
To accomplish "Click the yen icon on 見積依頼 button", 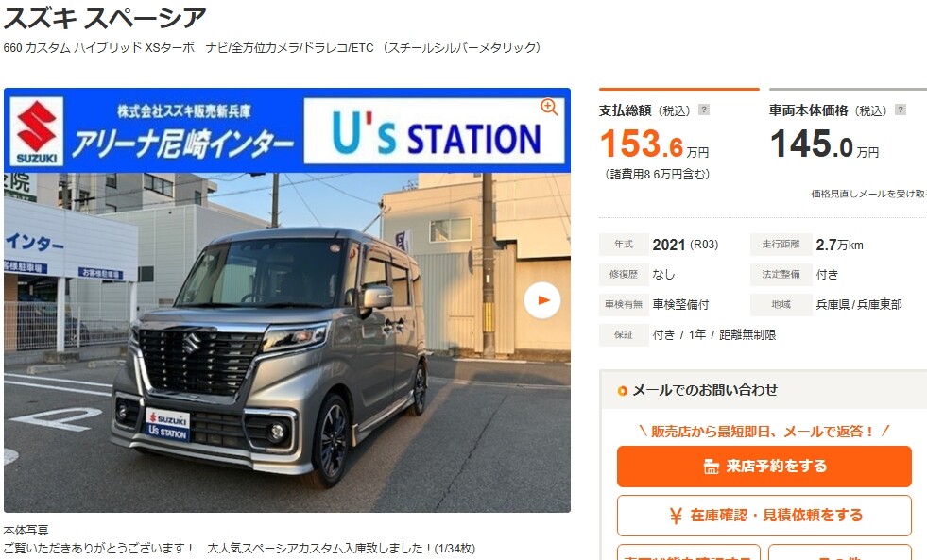I will tap(676, 516).
